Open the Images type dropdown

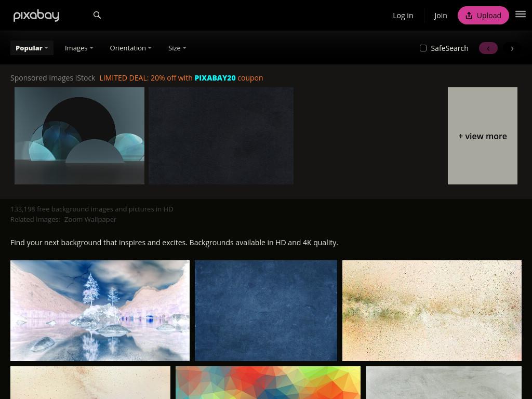coord(79,48)
